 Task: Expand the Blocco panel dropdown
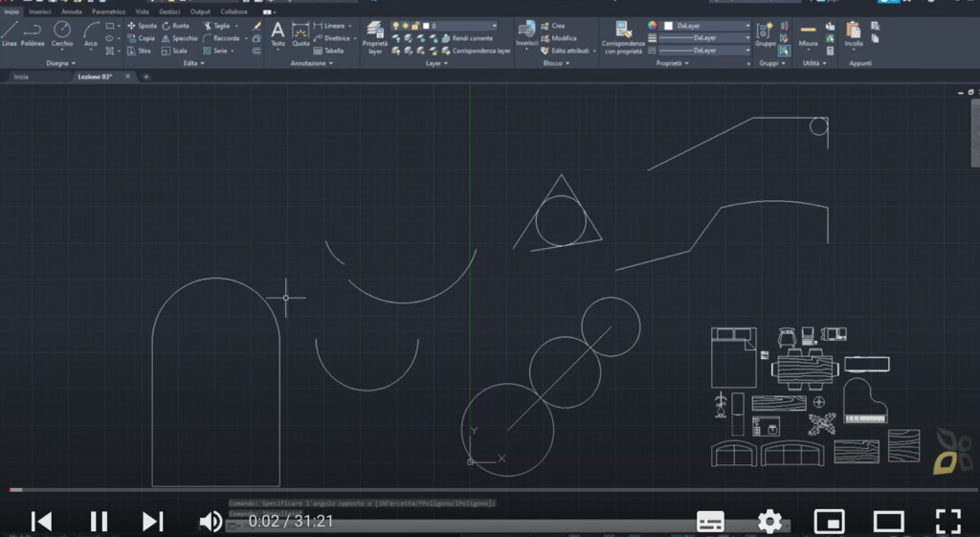click(556, 63)
